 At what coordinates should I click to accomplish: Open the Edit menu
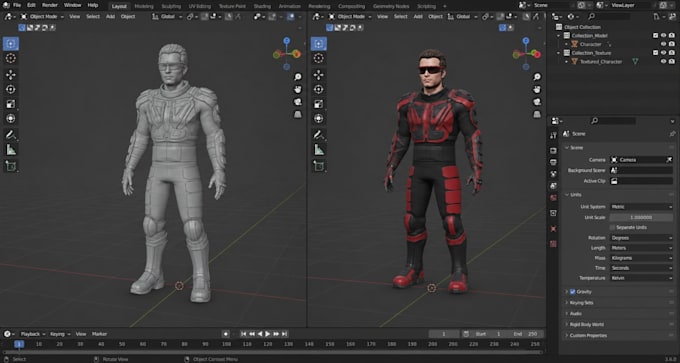click(31, 5)
